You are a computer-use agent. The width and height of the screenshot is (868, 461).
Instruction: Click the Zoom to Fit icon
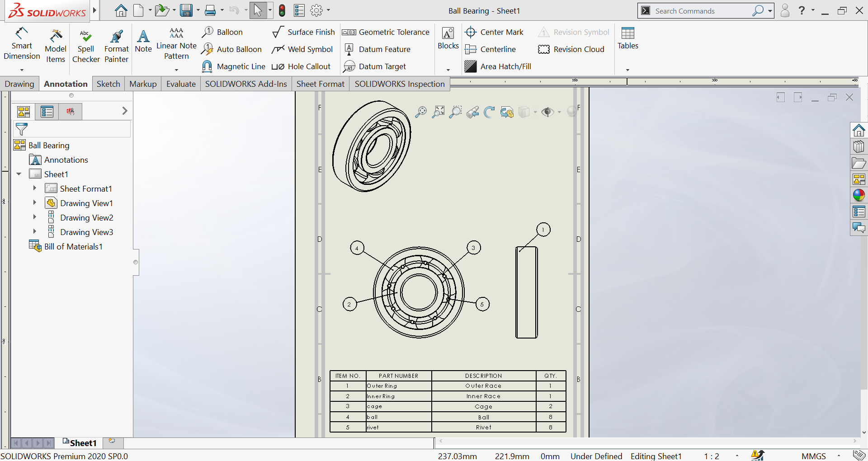420,112
